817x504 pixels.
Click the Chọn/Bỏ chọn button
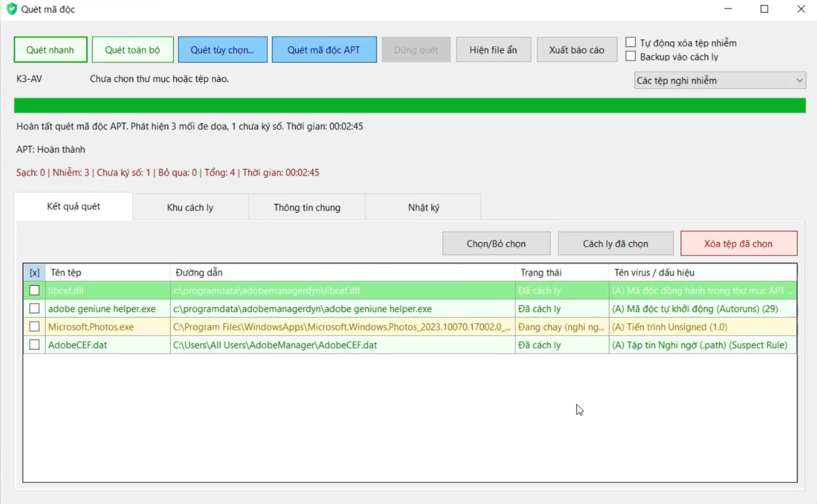point(496,243)
